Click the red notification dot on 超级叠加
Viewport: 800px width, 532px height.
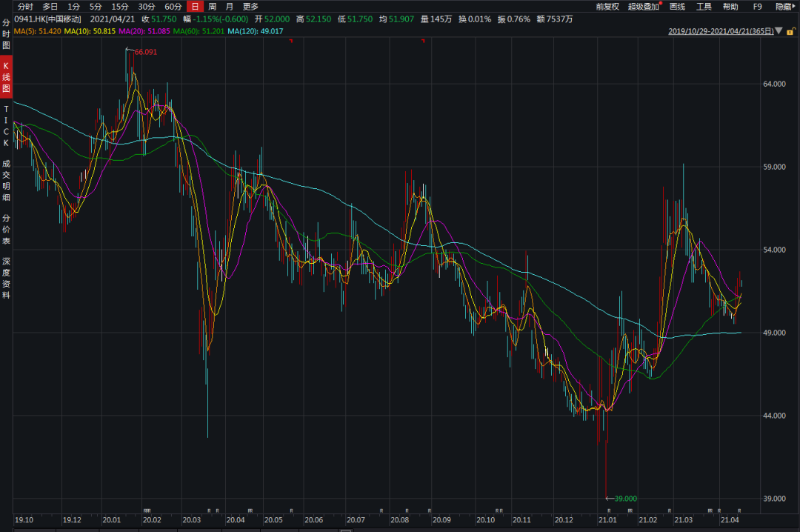tap(661, 3)
